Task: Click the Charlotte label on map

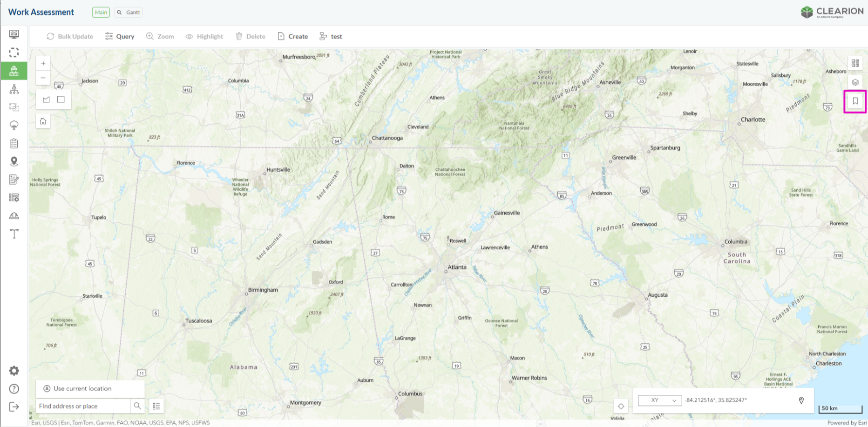Action: pos(753,120)
